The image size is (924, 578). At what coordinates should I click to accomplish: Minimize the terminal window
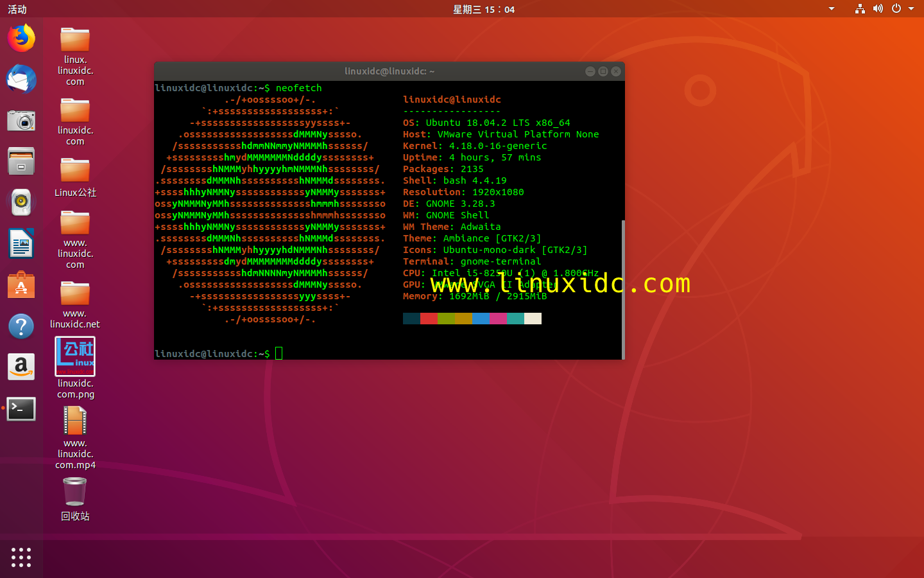click(x=590, y=71)
